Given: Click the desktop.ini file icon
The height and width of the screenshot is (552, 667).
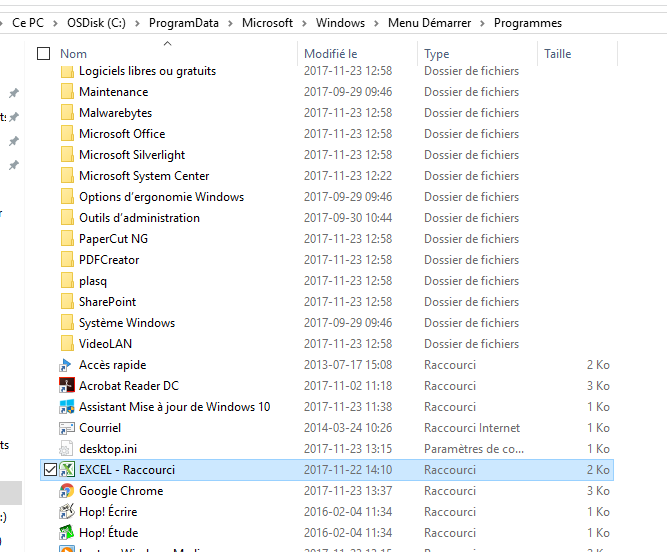Looking at the screenshot, I should click(66, 449).
